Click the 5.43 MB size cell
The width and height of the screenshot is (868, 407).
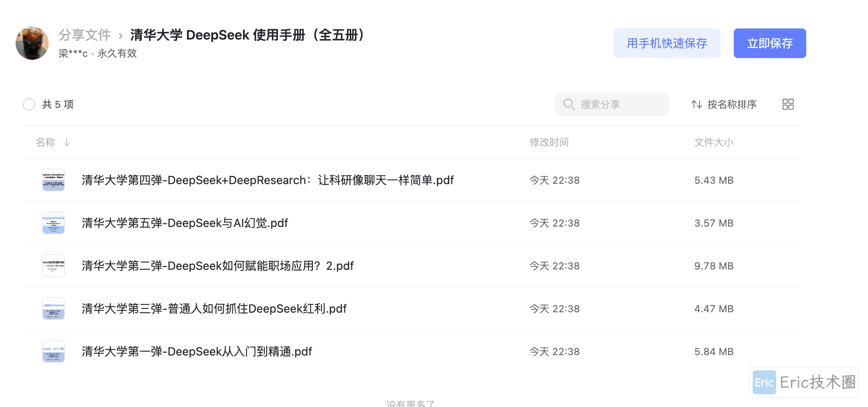coord(714,180)
